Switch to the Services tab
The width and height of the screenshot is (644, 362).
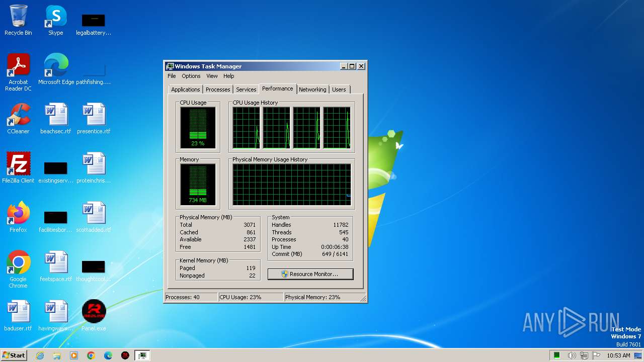(246, 89)
